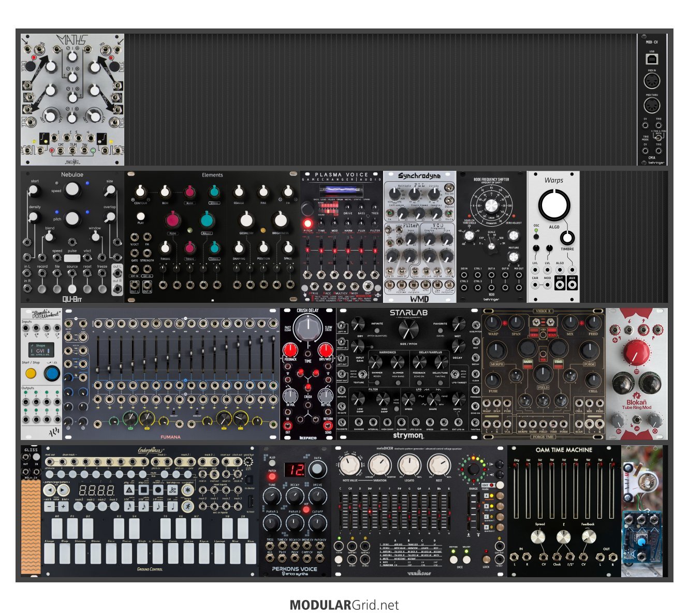Click the MIDI THRU socket on MIDI-CV
The image size is (689, 616).
point(652,106)
